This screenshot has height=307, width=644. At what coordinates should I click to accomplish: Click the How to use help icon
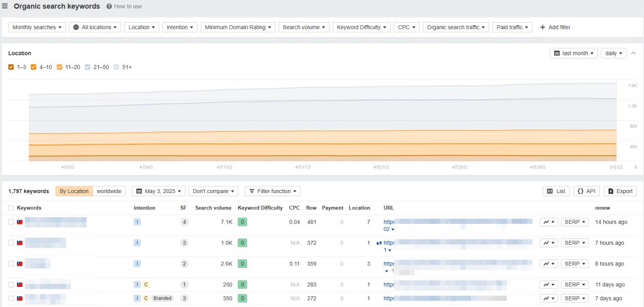tap(109, 6)
